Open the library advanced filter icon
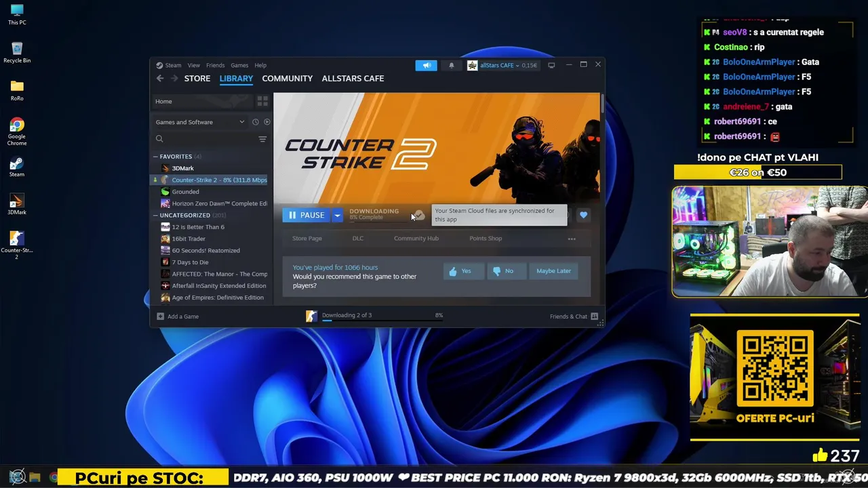Screen dimensions: 868x488 [262, 139]
